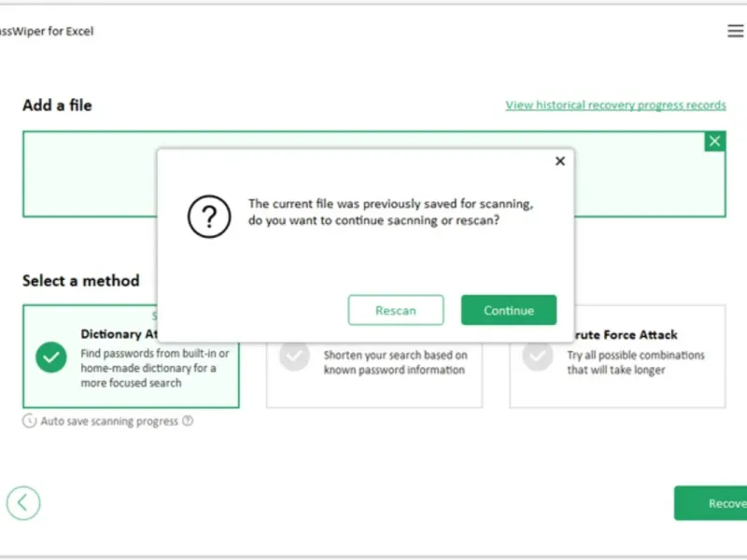Click the question mark icon in dialog
Screen dimensions: 747x560
(x=209, y=217)
